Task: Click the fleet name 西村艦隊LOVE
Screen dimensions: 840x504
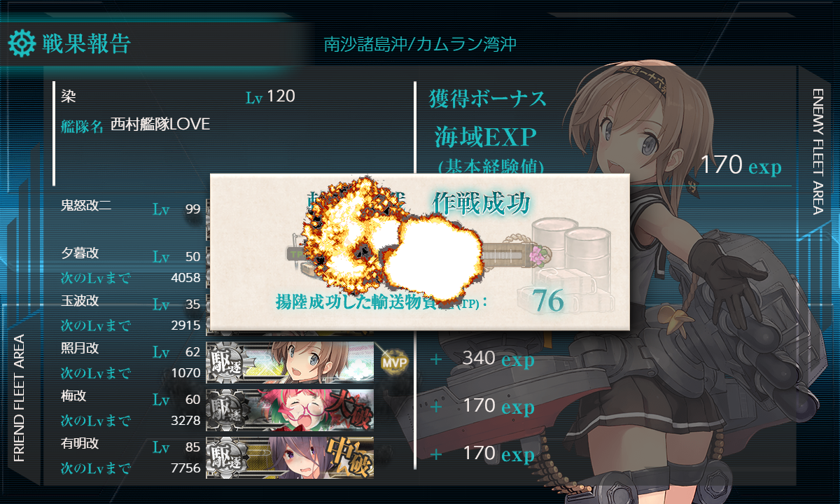Action: point(160,125)
